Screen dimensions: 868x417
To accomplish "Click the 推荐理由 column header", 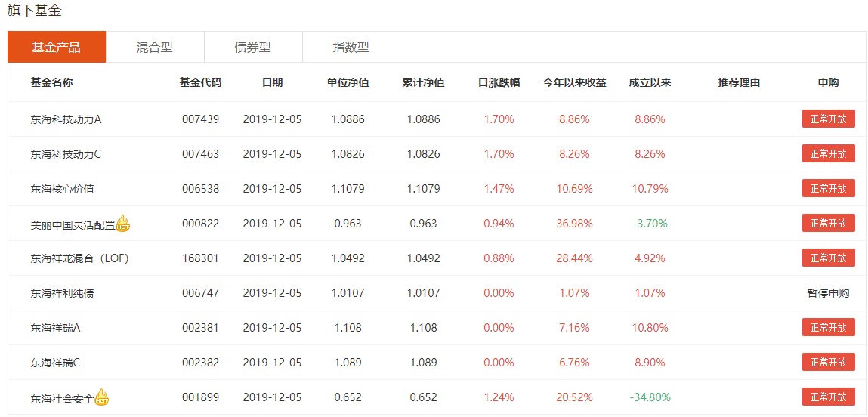I will tap(739, 82).
